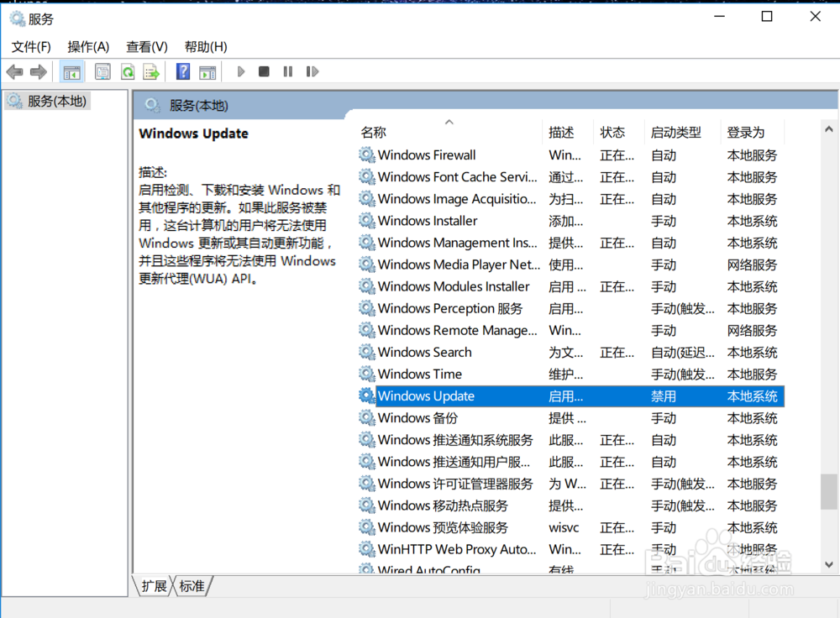Click the gear icon beside WinHTTP Web Proxy Auto
Image resolution: width=840 pixels, height=618 pixels.
click(x=366, y=549)
